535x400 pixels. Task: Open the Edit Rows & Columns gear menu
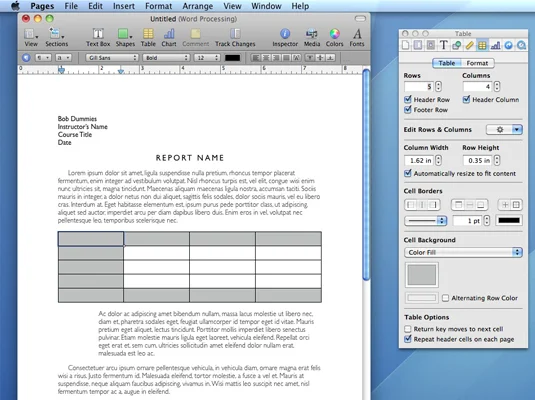[x=504, y=129]
